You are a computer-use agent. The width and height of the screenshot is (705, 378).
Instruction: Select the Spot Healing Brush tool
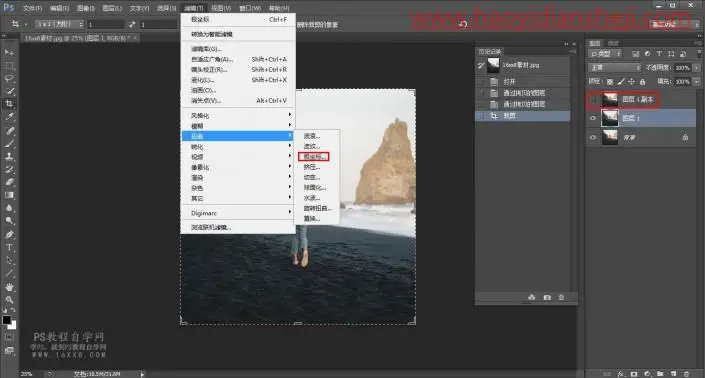[9, 131]
